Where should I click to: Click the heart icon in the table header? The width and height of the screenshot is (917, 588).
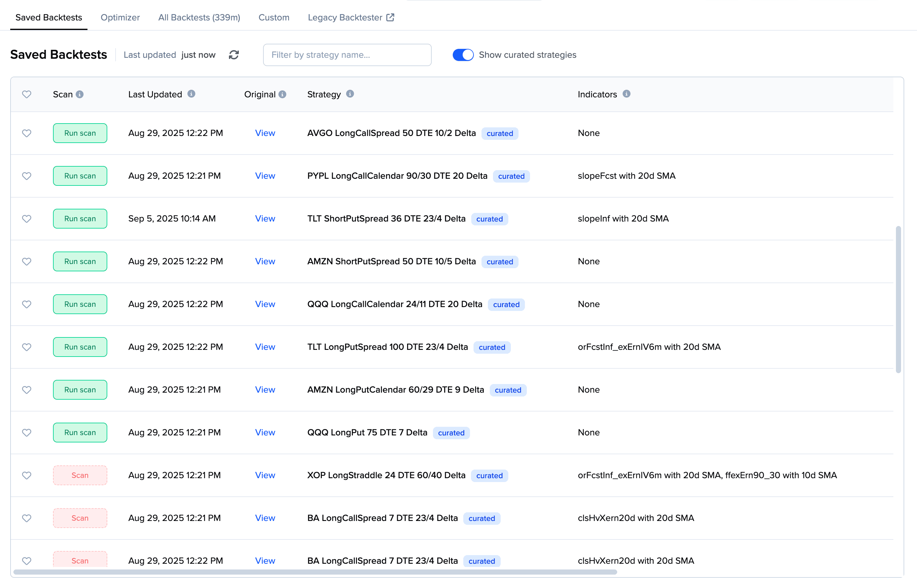pos(27,94)
